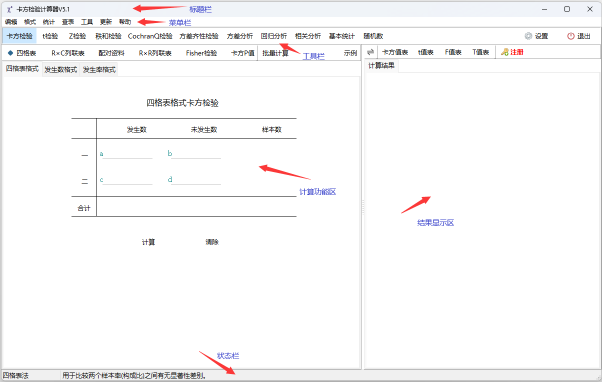The width and height of the screenshot is (602, 382).
Task: Click the key icon 注册
Action: pos(504,52)
